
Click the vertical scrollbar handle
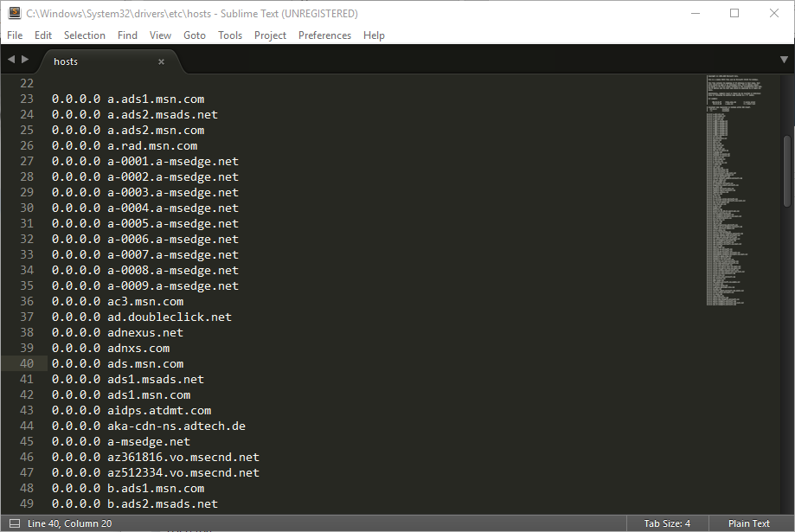[786, 170]
